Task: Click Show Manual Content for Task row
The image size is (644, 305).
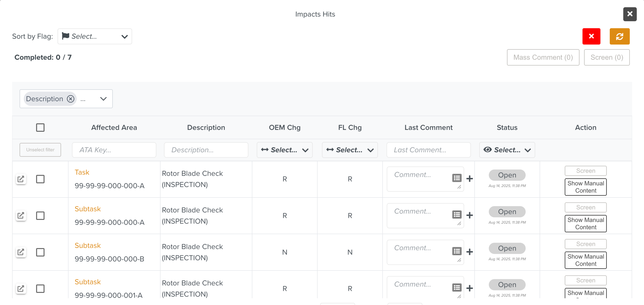Action: tap(585, 187)
